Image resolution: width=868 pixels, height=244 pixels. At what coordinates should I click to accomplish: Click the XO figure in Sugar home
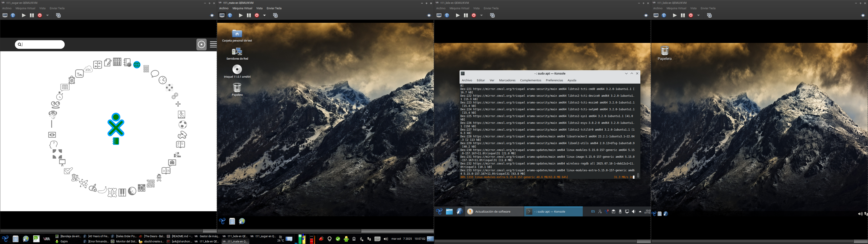click(x=116, y=125)
